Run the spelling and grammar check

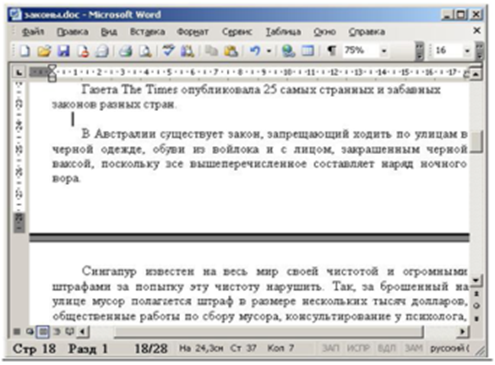pos(169,51)
